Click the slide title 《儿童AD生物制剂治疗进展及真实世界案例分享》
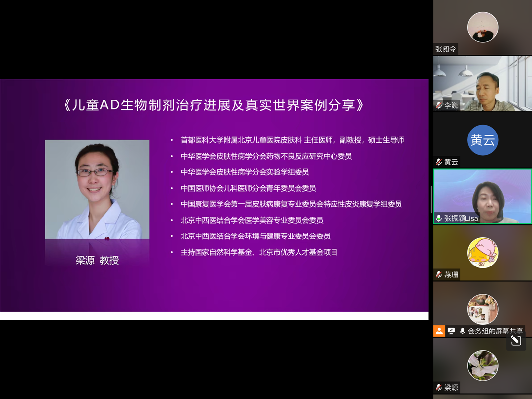532x399 pixels. pyautogui.click(x=214, y=105)
